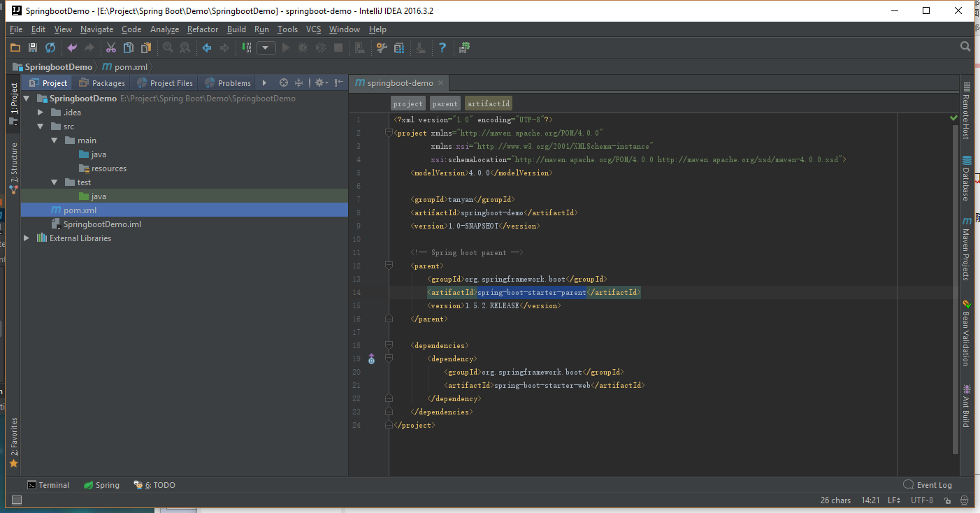The image size is (980, 513).
Task: Show more Project view tabs arrow
Action: [x=264, y=82]
